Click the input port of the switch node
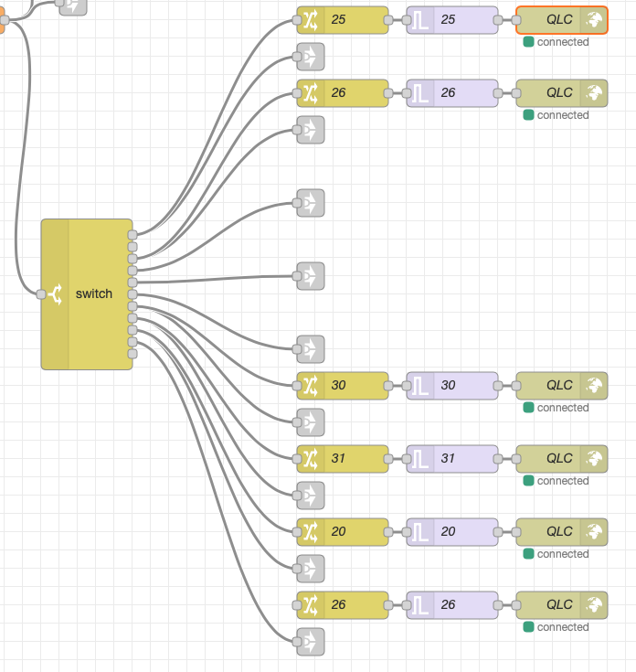 click(x=41, y=294)
